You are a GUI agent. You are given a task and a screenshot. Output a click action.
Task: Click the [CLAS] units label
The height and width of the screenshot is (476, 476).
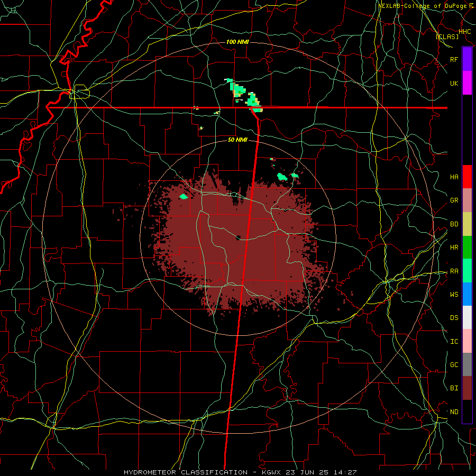point(447,36)
